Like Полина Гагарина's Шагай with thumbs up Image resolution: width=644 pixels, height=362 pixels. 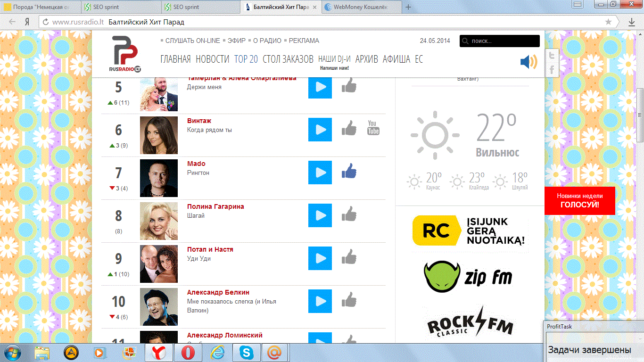[349, 214]
